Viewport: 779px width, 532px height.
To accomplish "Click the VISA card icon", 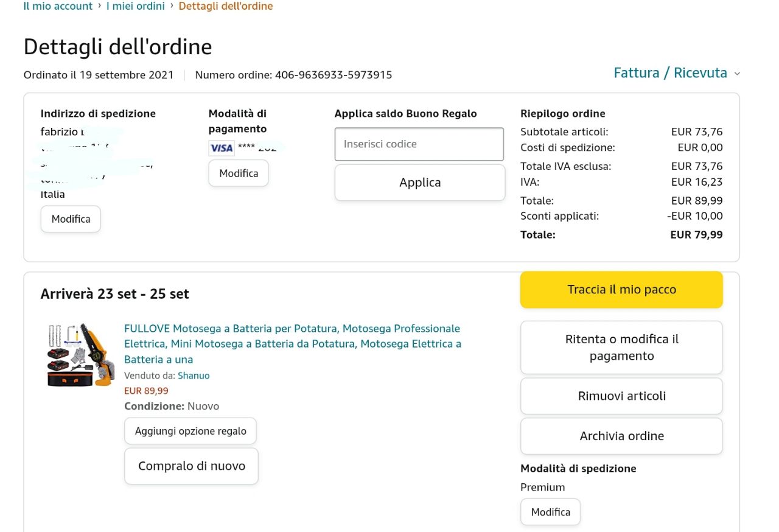I will pos(222,148).
